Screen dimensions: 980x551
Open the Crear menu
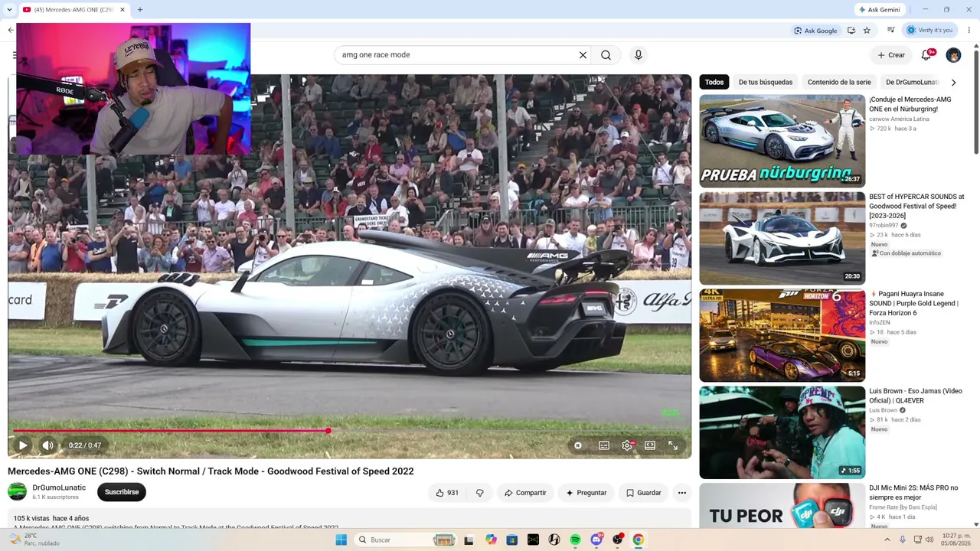pyautogui.click(x=891, y=55)
